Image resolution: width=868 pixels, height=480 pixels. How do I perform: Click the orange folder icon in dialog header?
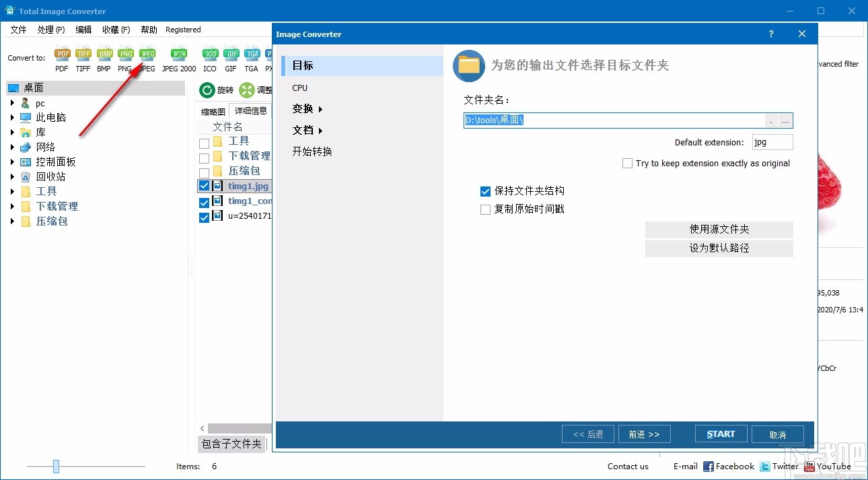pos(469,65)
